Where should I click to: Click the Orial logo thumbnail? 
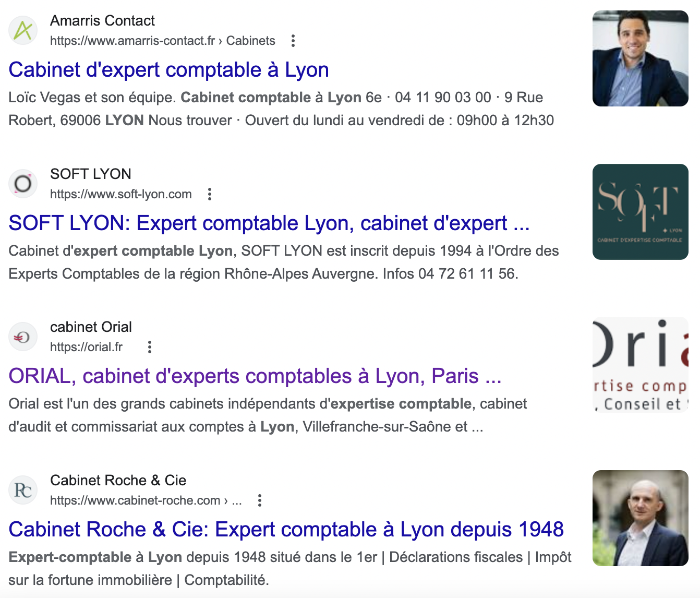[x=641, y=365]
